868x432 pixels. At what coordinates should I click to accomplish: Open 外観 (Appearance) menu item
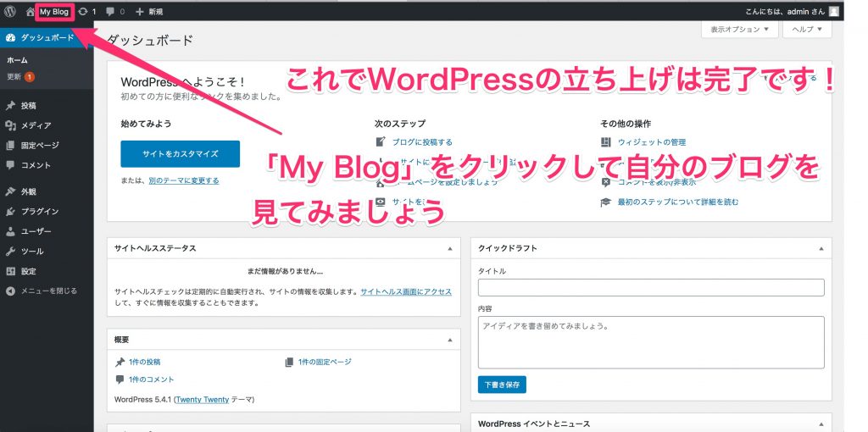point(29,191)
